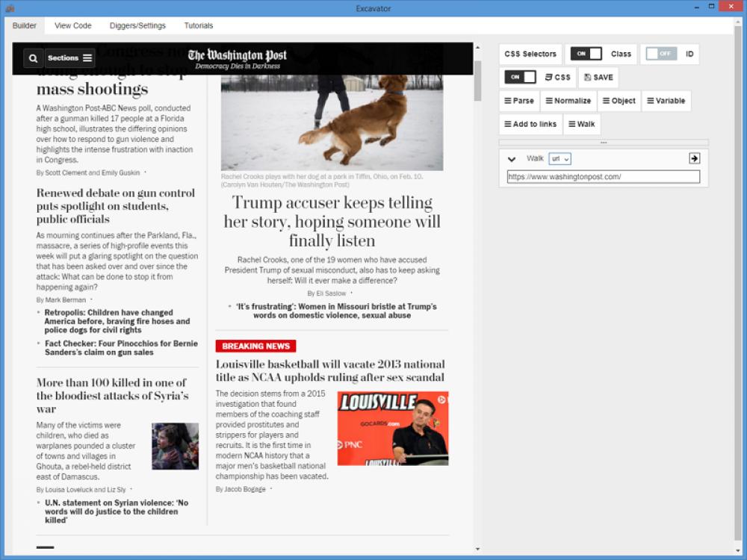Screen dimensions: 747x560
Task: Click the Add to links button
Action: (x=530, y=124)
